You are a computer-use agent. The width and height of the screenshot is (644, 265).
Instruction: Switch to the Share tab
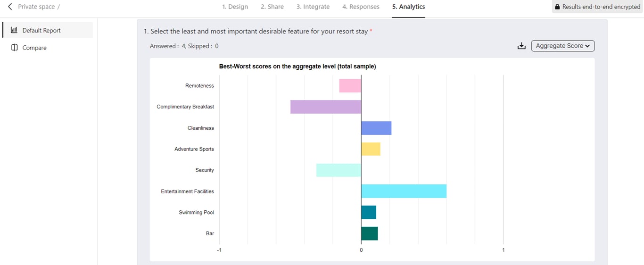point(272,7)
